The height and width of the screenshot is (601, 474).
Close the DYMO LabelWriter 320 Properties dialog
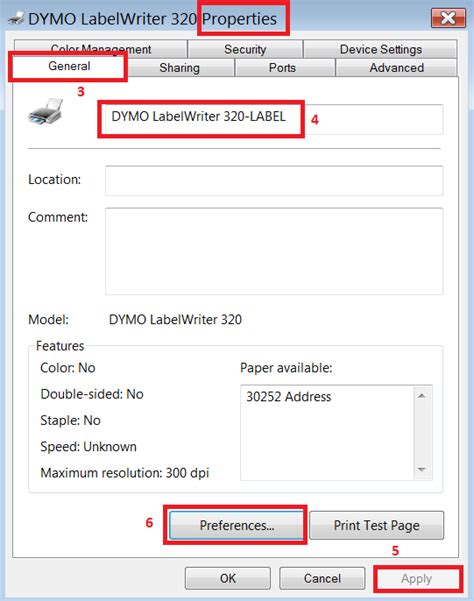[x=448, y=18]
